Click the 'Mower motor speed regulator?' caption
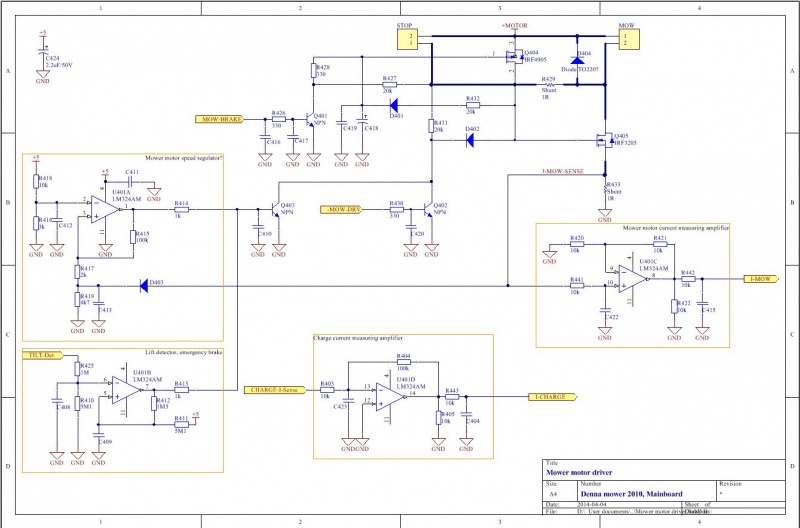The width and height of the screenshot is (800, 528). [184, 158]
